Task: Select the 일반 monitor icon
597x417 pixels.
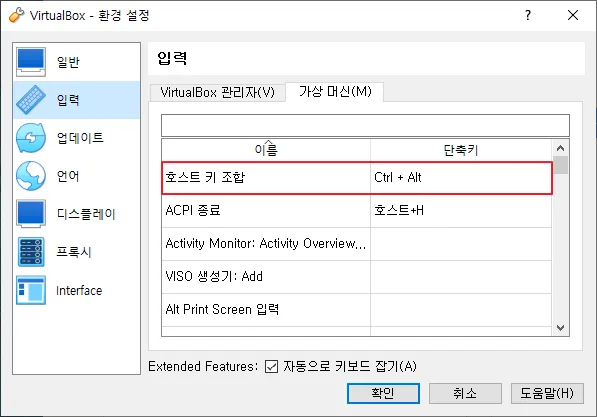Action: [x=31, y=62]
